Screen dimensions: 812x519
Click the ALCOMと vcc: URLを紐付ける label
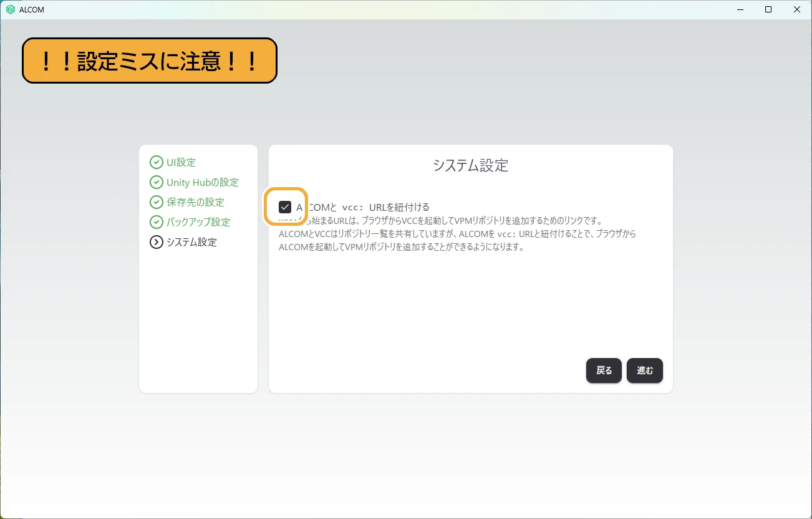(x=363, y=207)
